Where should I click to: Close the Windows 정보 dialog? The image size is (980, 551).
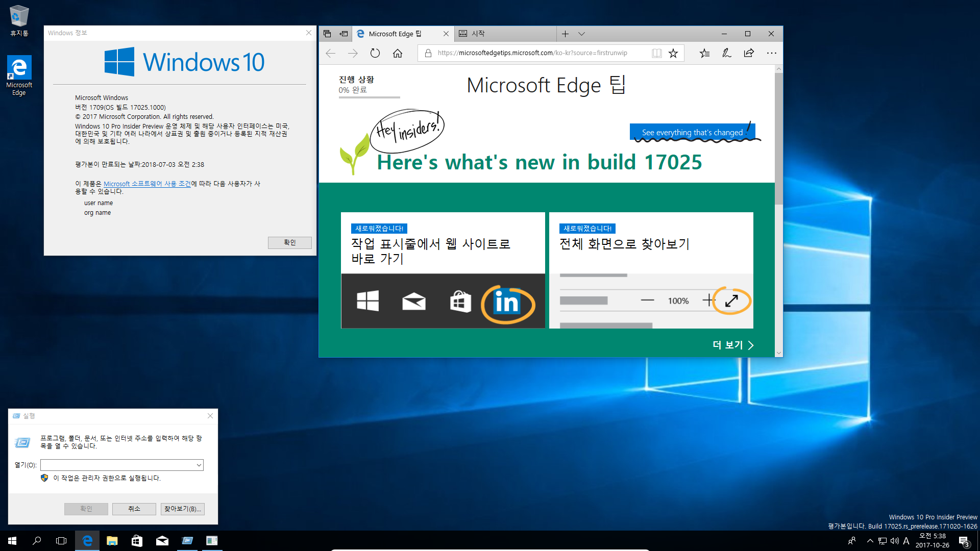(308, 33)
